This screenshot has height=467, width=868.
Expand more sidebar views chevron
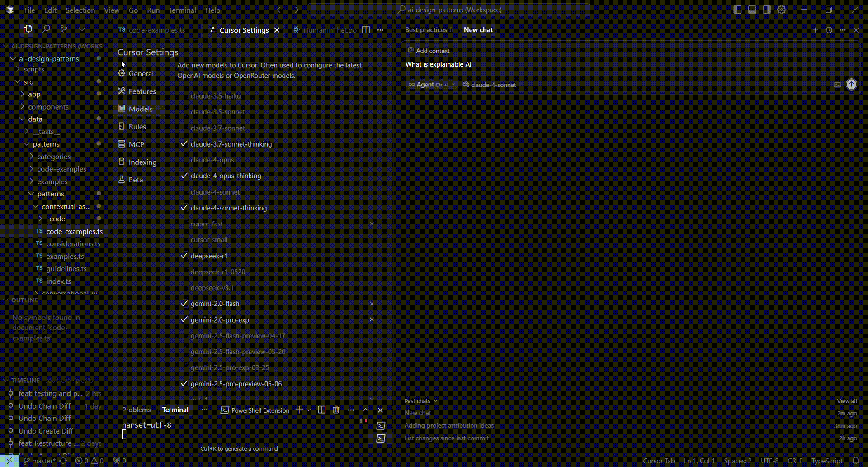pyautogui.click(x=82, y=29)
